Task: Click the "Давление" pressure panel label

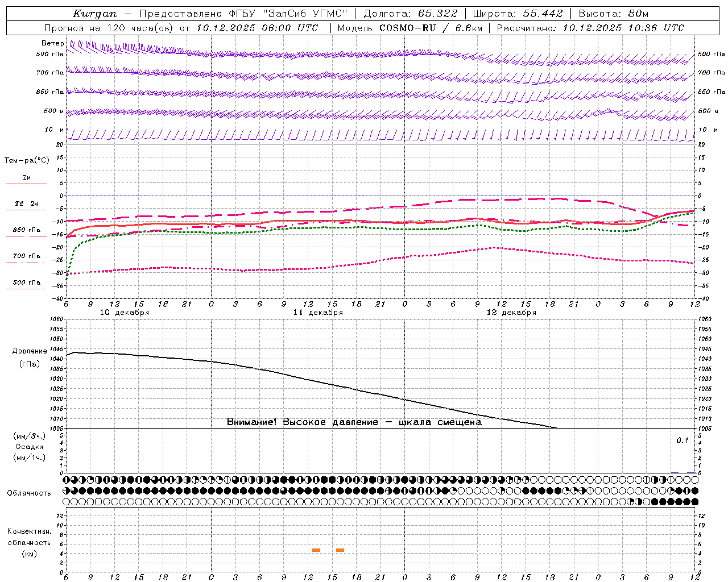Action: point(30,351)
